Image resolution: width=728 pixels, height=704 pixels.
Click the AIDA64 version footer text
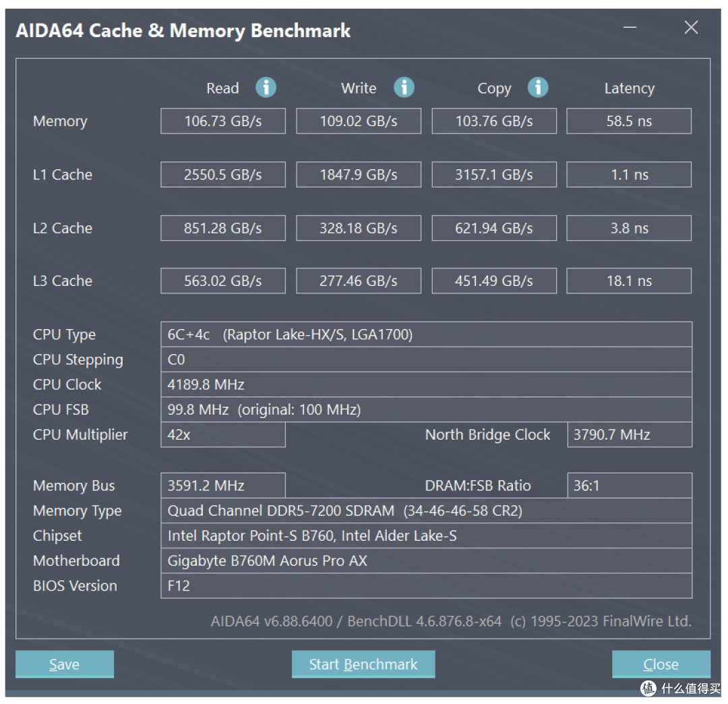[451, 621]
